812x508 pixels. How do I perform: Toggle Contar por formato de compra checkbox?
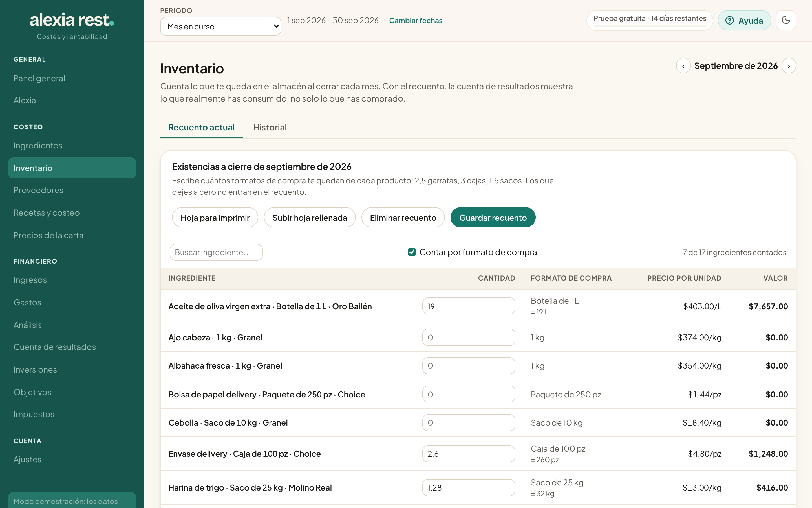[x=412, y=252]
